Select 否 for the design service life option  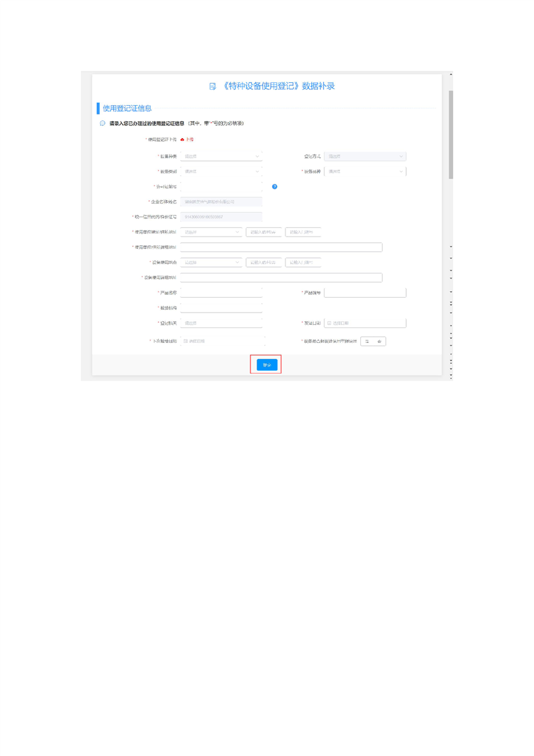click(x=380, y=342)
